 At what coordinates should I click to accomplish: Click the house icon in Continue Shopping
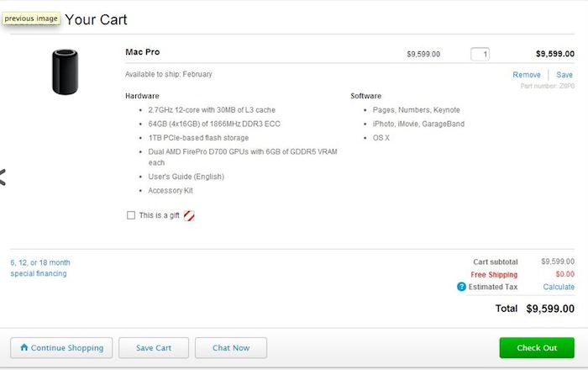point(24,347)
